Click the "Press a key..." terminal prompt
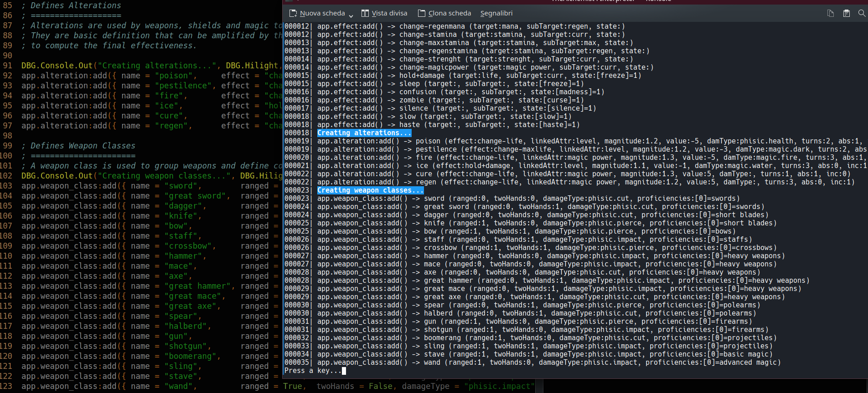 pyautogui.click(x=313, y=371)
